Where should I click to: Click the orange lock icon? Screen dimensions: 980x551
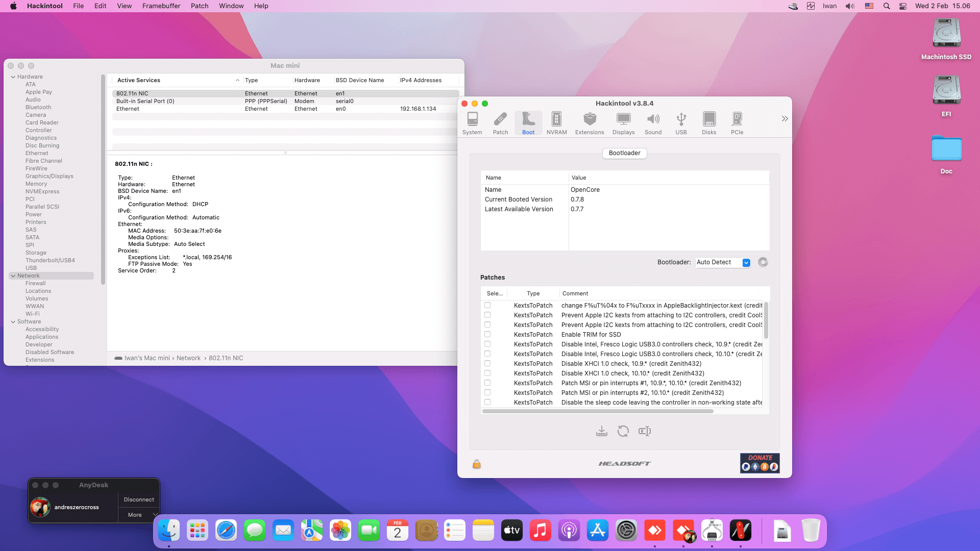point(476,464)
